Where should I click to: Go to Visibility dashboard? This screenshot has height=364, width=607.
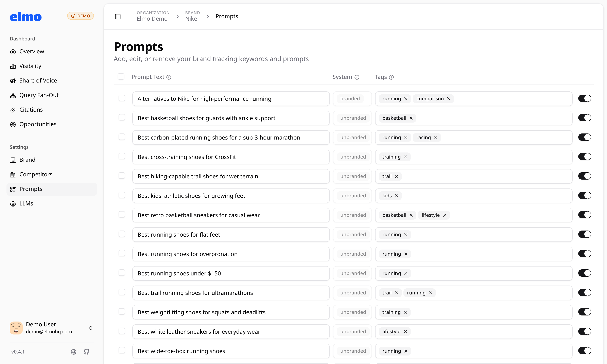[x=52, y=66]
